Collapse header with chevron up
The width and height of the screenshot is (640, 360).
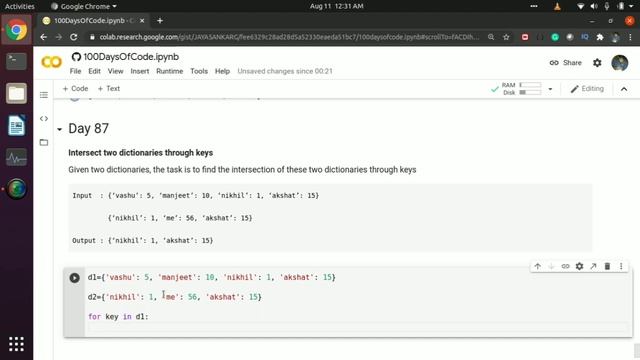click(x=624, y=89)
